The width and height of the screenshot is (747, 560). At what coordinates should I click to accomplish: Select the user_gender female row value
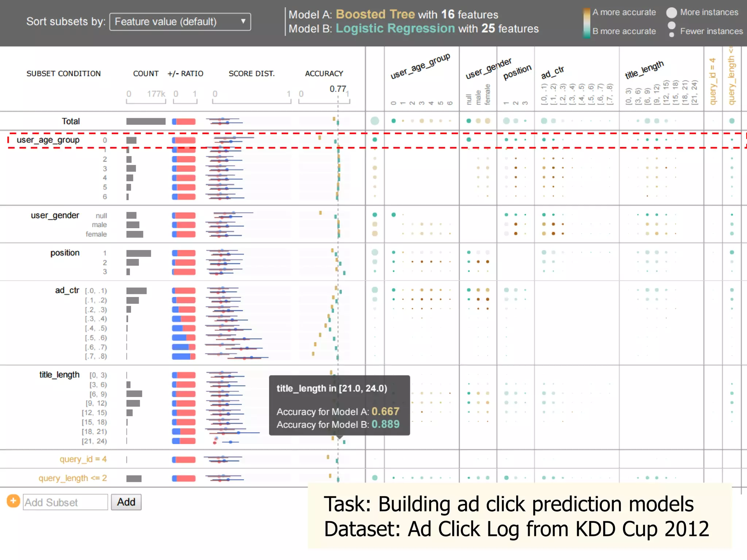tap(96, 234)
